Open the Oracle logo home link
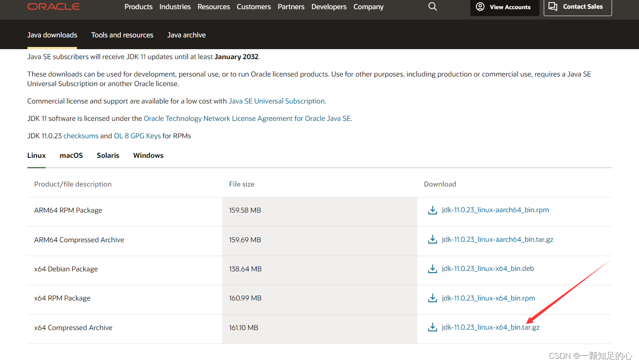639x364 pixels. click(x=54, y=7)
